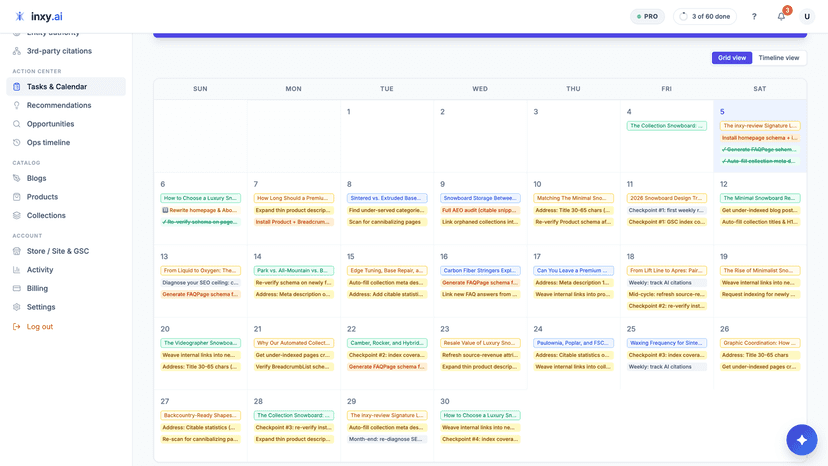Image resolution: width=828 pixels, height=466 pixels.
Task: Switch to Grid view
Action: [x=731, y=58]
